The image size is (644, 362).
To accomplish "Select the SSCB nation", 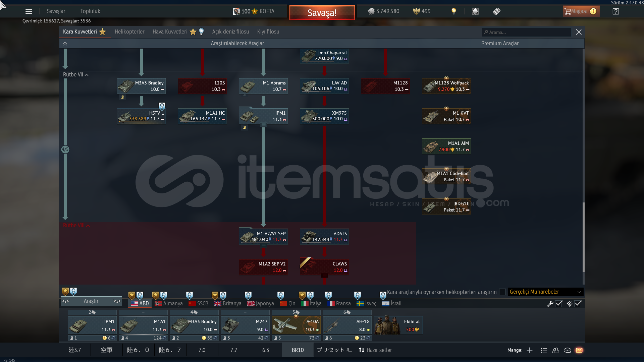I will [199, 304].
